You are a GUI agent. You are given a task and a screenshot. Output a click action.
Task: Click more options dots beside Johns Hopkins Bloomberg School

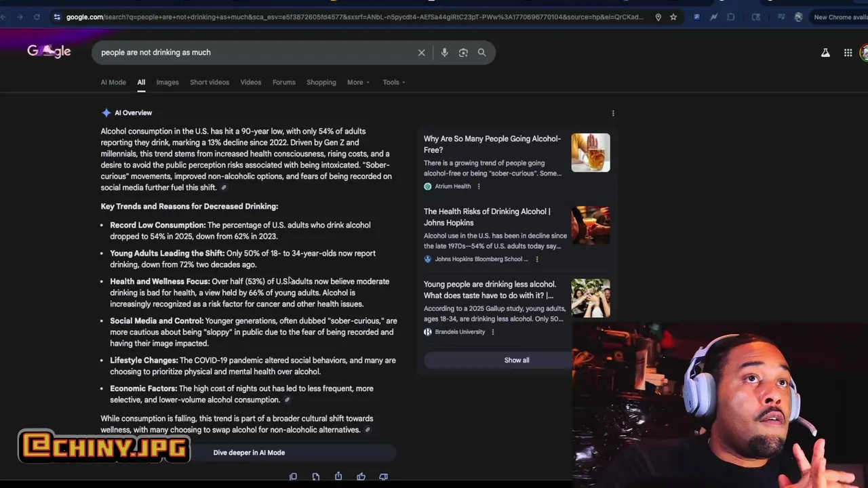[537, 259]
